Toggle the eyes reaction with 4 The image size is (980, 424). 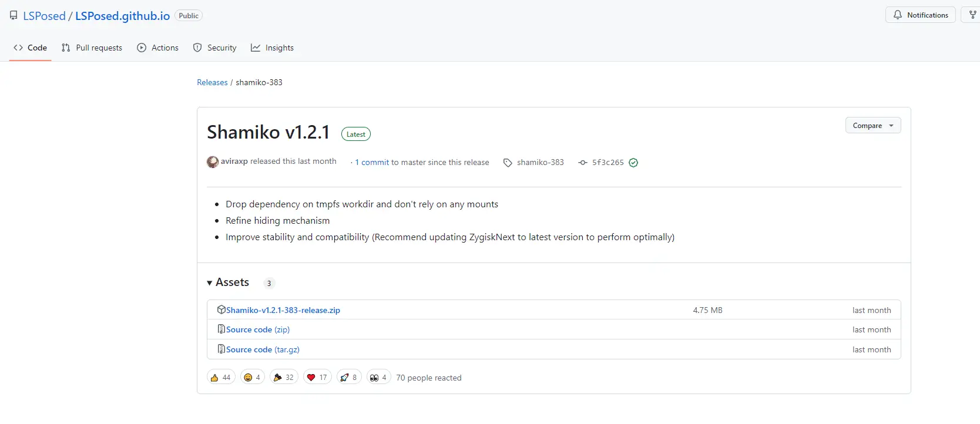point(379,378)
